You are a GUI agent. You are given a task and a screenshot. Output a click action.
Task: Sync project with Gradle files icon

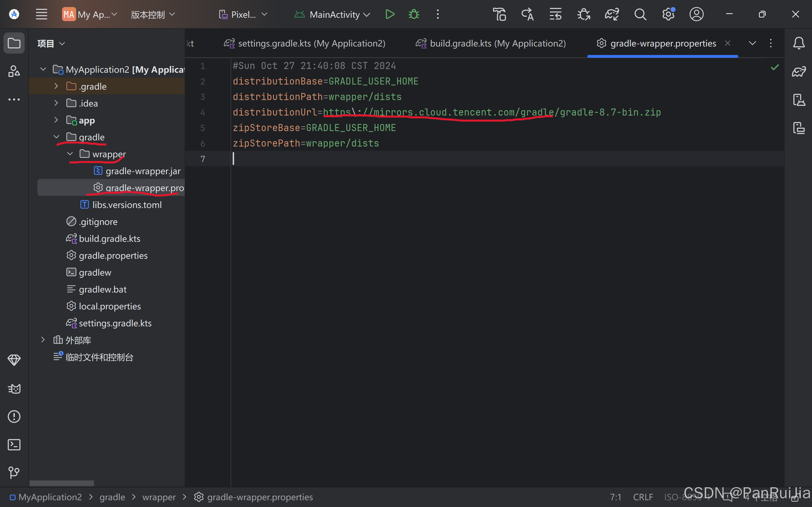[x=612, y=14]
